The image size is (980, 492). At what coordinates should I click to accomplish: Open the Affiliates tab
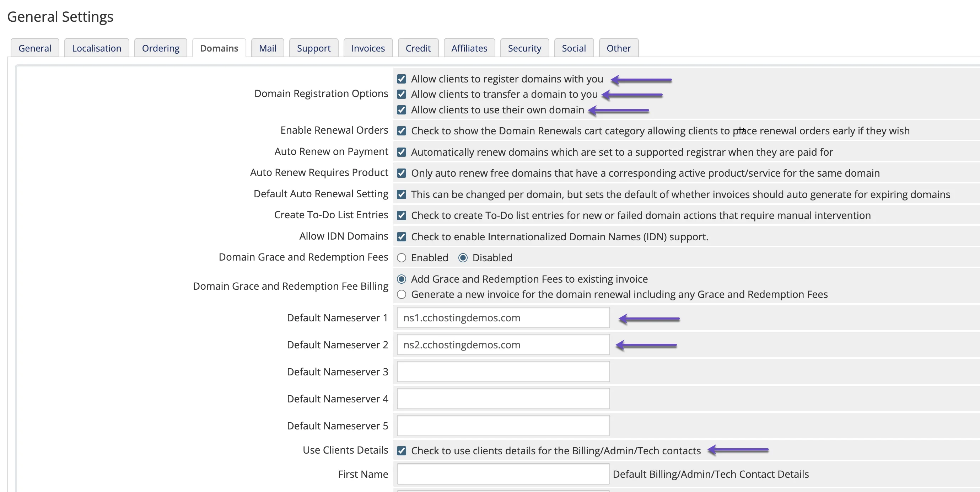tap(469, 48)
